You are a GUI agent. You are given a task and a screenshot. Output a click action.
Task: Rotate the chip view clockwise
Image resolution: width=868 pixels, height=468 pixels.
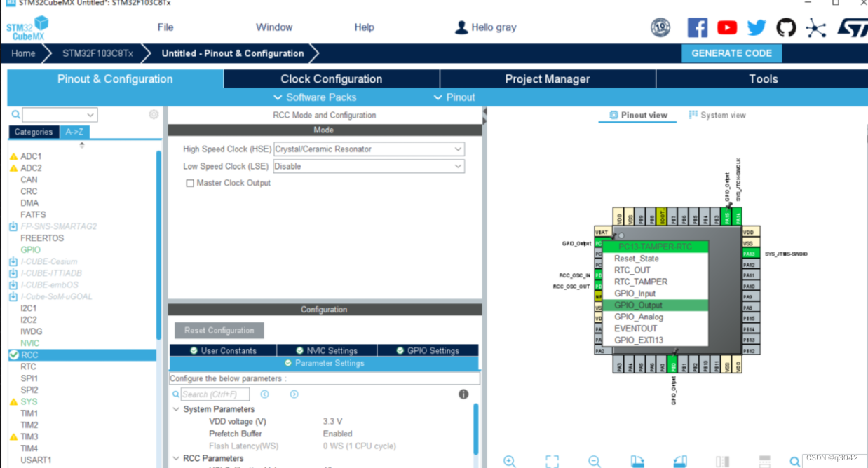pyautogui.click(x=637, y=461)
